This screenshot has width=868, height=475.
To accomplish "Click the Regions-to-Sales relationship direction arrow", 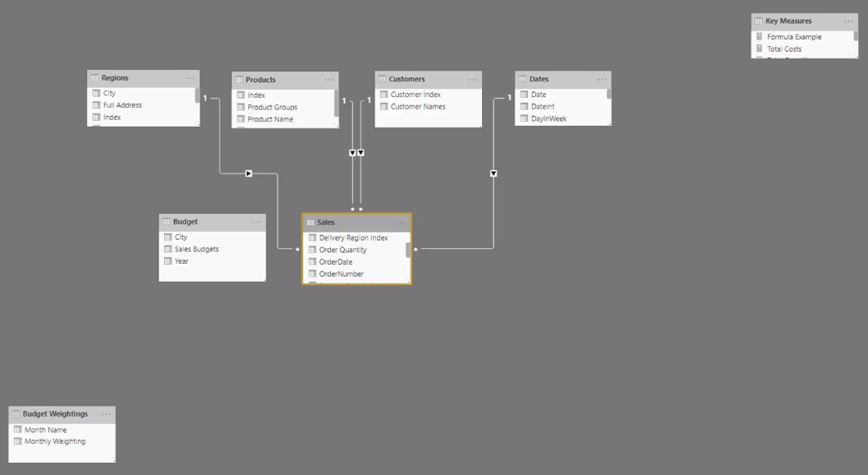I will point(249,173).
